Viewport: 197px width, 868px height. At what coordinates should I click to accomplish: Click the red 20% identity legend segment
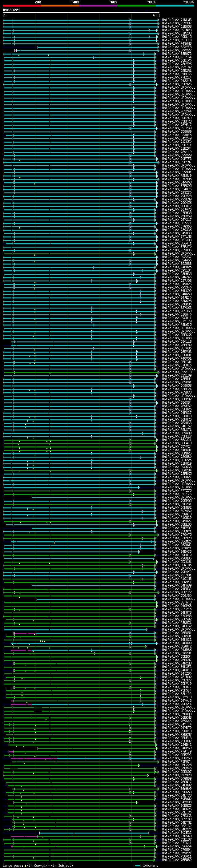click(x=22, y=6)
